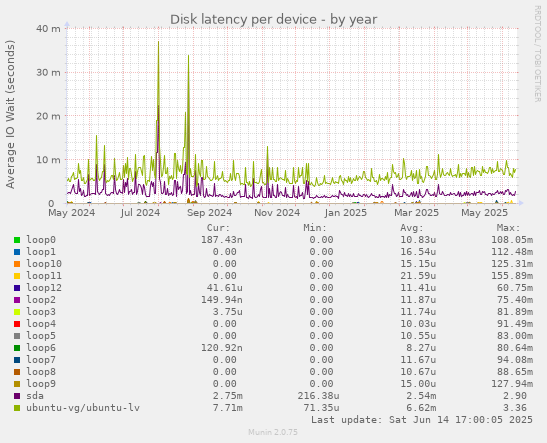The image size is (547, 443).
Task: Click the 'Avg:' column header
Action: (x=412, y=228)
